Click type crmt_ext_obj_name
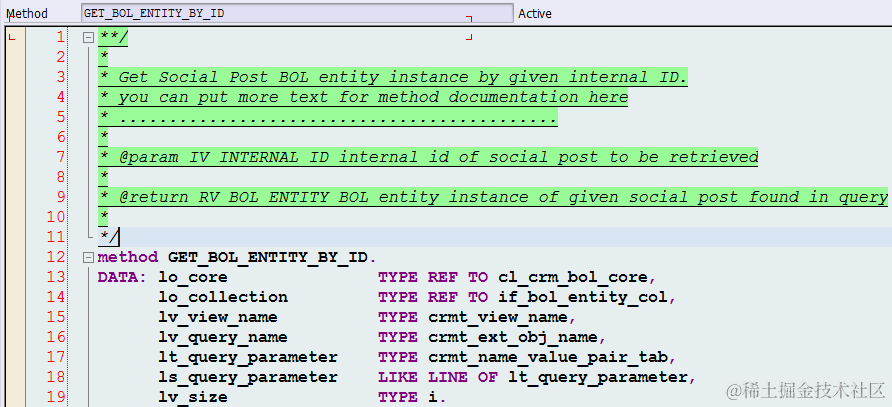The width and height of the screenshot is (892, 407). pos(513,337)
